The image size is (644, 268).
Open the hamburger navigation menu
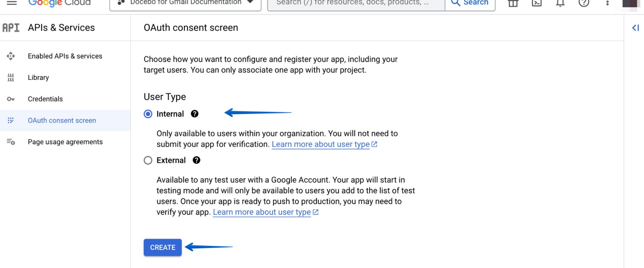click(x=12, y=3)
